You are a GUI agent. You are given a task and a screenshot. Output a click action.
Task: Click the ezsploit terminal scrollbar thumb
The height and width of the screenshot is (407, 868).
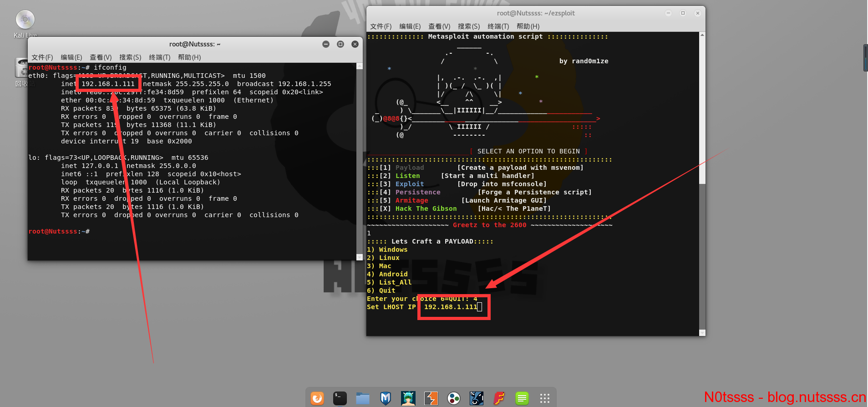702,111
